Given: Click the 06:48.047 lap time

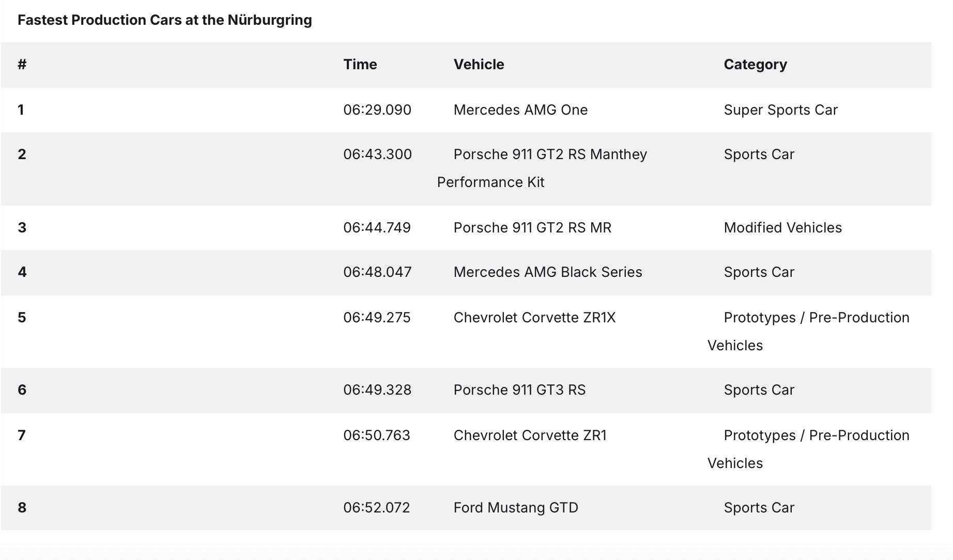Looking at the screenshot, I should 377,272.
